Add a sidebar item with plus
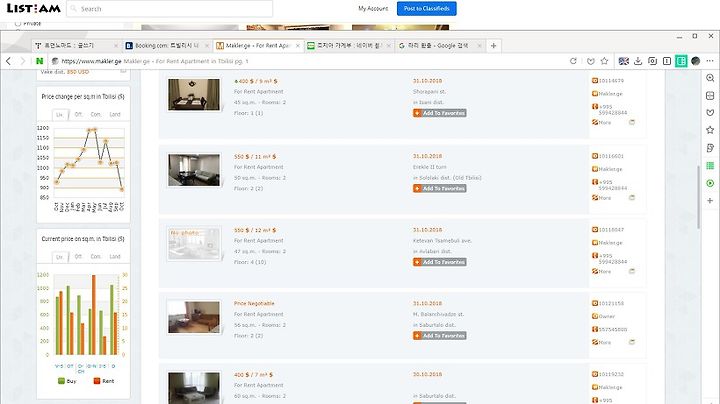This screenshot has height=404, width=720. click(710, 201)
